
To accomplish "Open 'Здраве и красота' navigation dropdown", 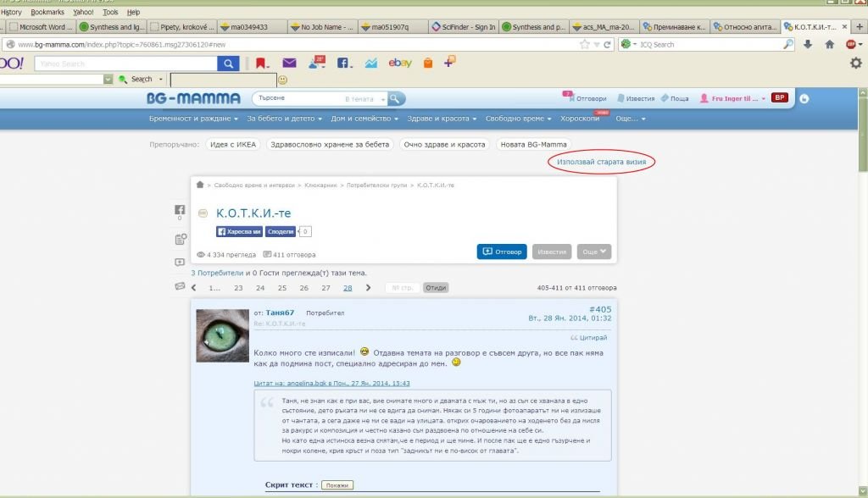I will (436, 119).
